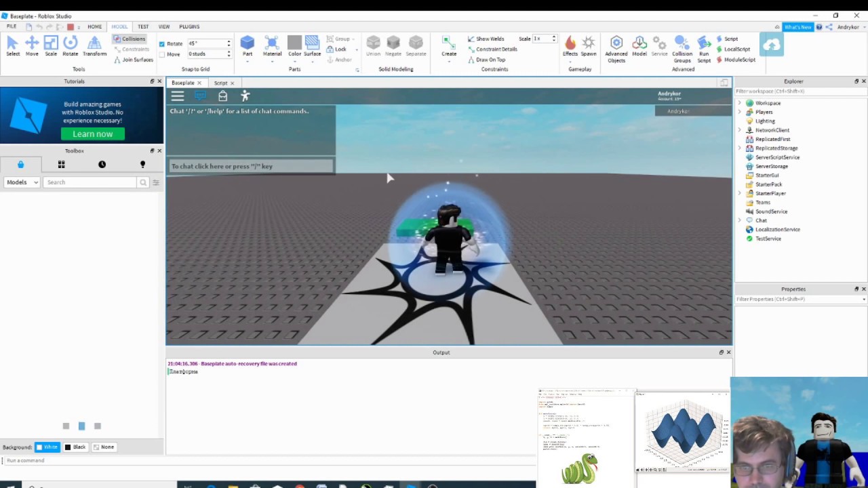The width and height of the screenshot is (868, 488).
Task: Expand the Chat tree node
Action: click(x=740, y=220)
